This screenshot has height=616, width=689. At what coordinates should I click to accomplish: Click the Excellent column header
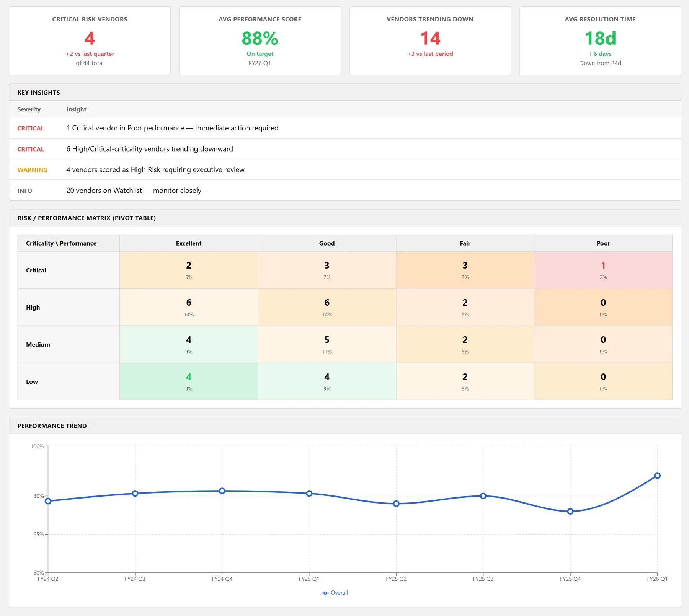tap(189, 243)
